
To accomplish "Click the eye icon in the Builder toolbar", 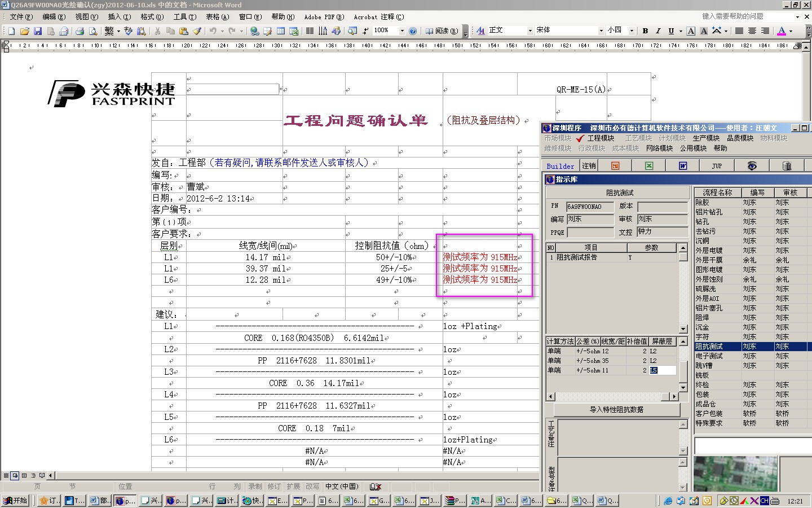I will 752,166.
